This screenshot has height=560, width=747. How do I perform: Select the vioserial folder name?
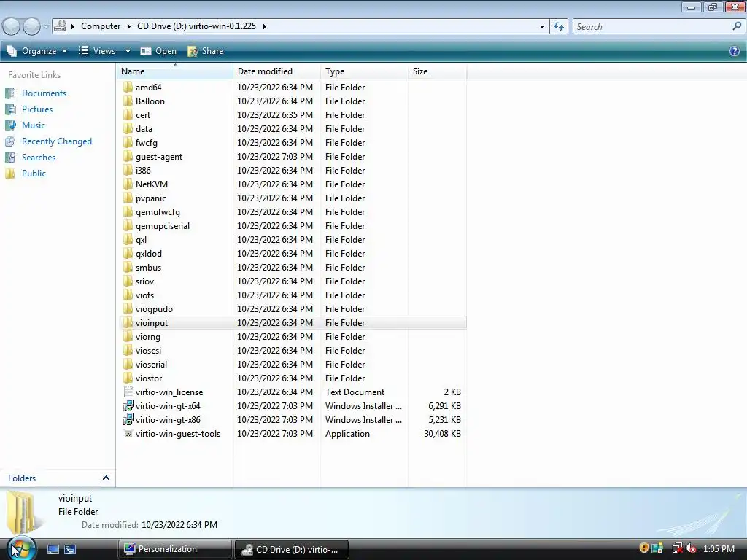tap(151, 365)
